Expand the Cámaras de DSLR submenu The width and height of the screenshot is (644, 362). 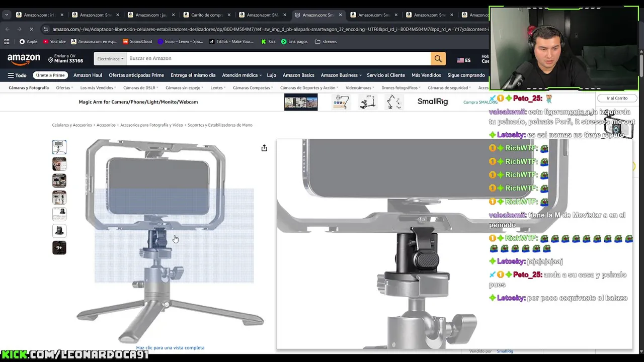click(141, 88)
